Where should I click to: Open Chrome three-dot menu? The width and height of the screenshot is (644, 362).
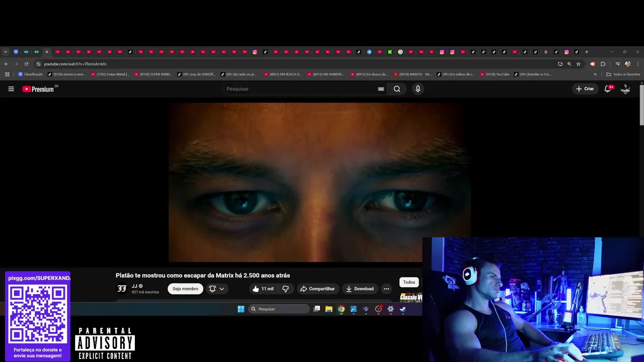pyautogui.click(x=638, y=64)
